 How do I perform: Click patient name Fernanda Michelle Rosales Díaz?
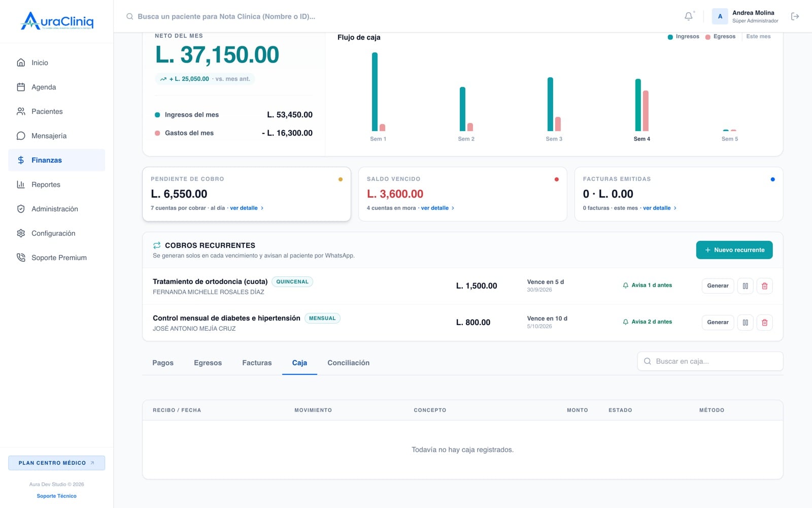(x=209, y=292)
